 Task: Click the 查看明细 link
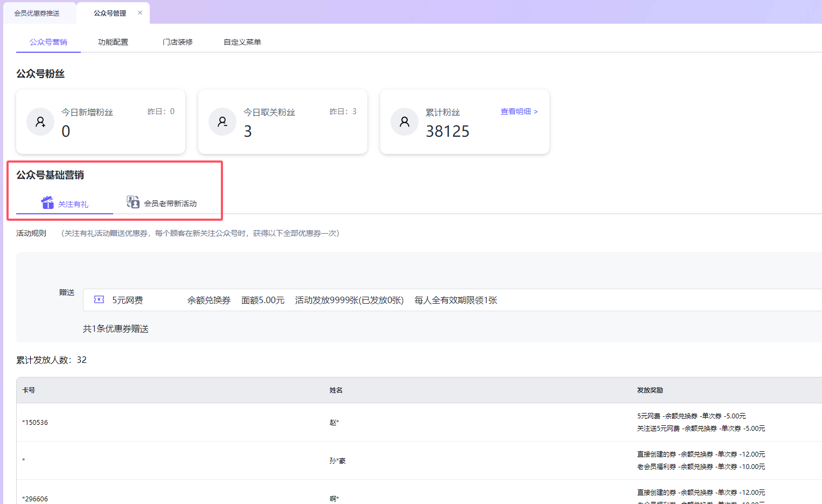point(519,111)
